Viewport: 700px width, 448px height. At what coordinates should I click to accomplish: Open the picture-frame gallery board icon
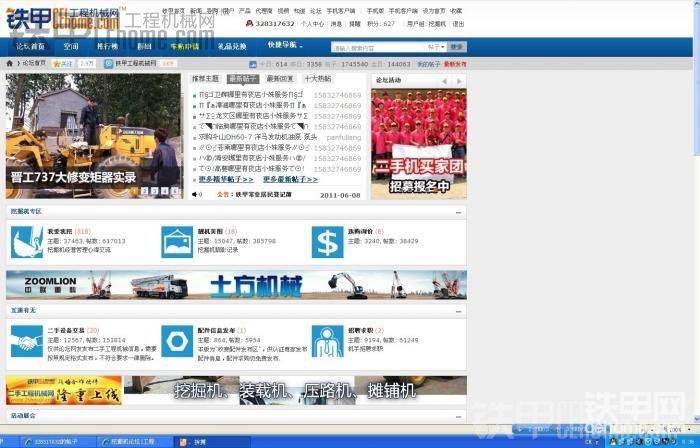coord(177,242)
